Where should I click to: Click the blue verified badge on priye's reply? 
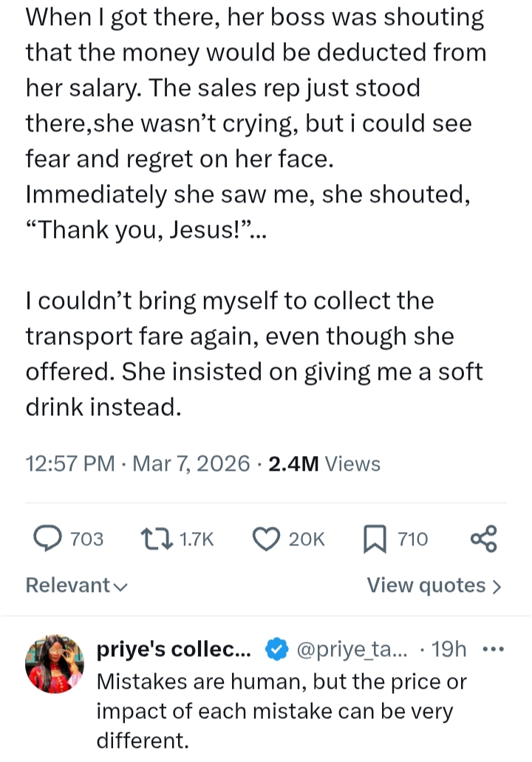[x=277, y=650]
